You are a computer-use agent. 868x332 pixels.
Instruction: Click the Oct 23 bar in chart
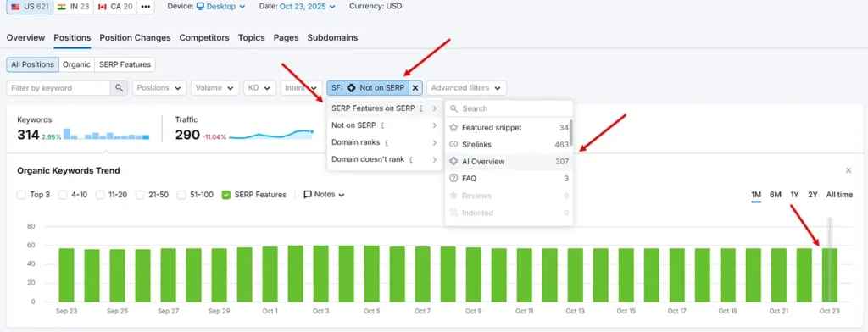point(829,274)
